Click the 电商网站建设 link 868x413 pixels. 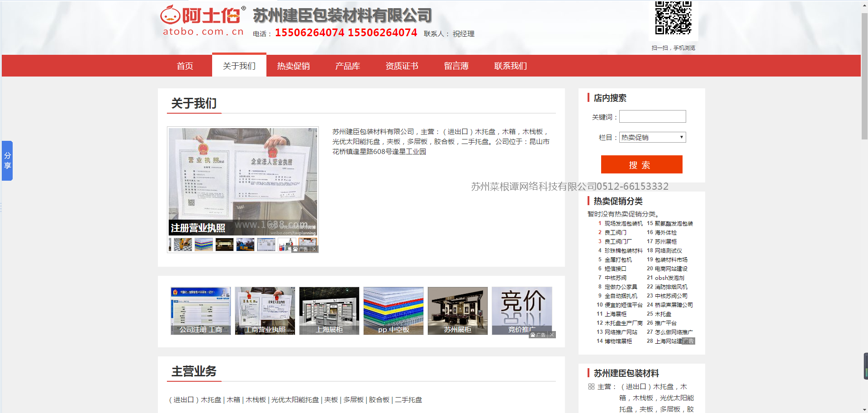tap(671, 269)
